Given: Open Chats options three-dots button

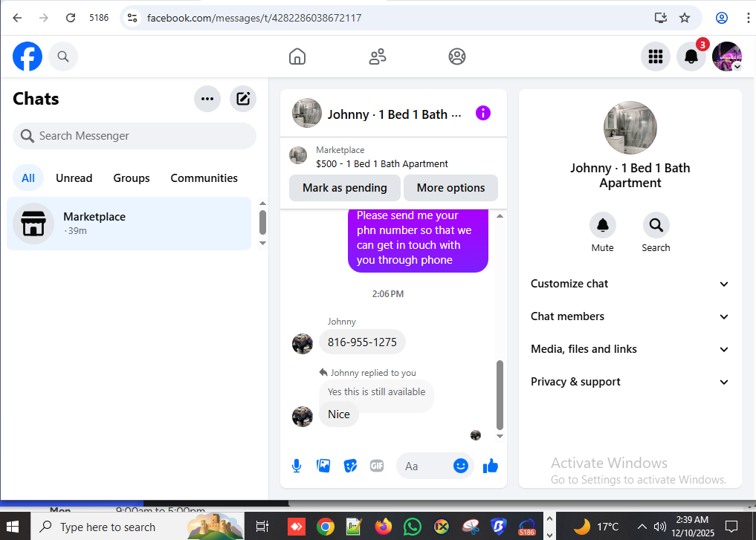Looking at the screenshot, I should pyautogui.click(x=207, y=99).
